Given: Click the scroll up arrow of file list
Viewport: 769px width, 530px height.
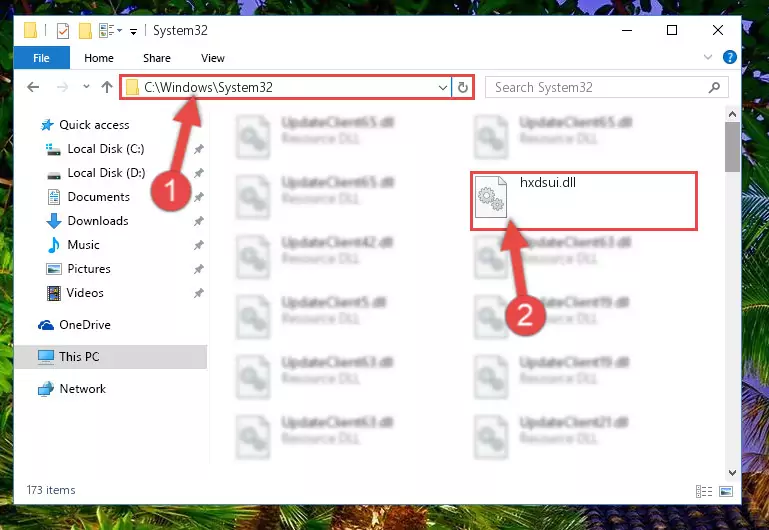Looking at the screenshot, I should point(732,114).
